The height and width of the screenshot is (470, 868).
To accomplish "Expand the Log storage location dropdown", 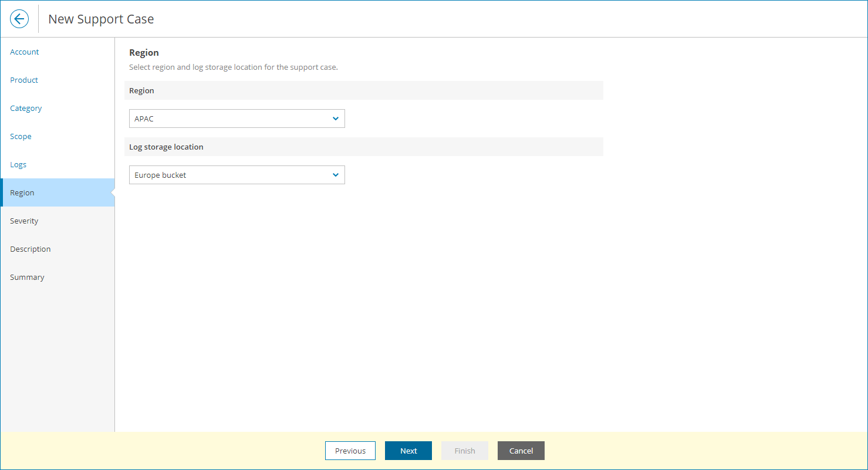I will point(237,175).
